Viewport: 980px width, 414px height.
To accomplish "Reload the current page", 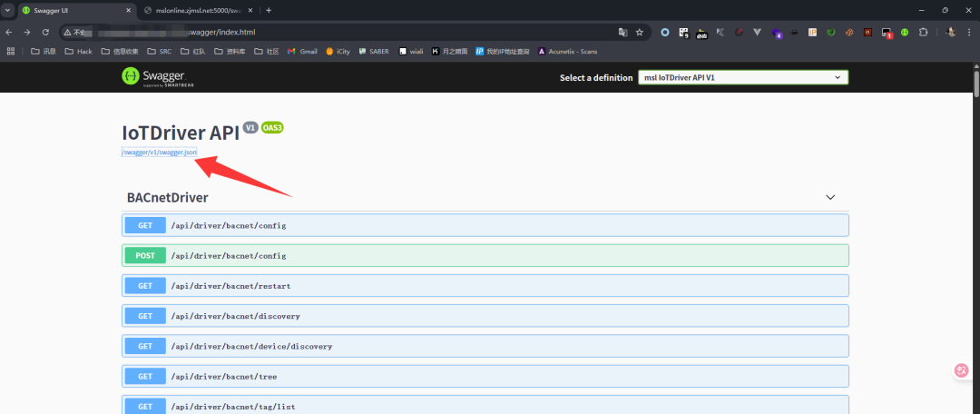I will coord(45,32).
